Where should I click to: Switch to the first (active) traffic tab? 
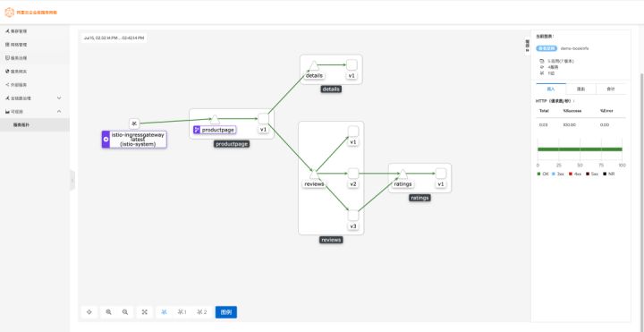point(551,89)
